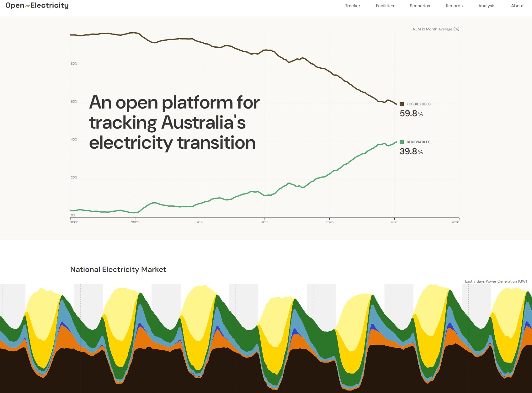The height and width of the screenshot is (393, 532).
Task: Open the Tracker page link
Action: 352,6
